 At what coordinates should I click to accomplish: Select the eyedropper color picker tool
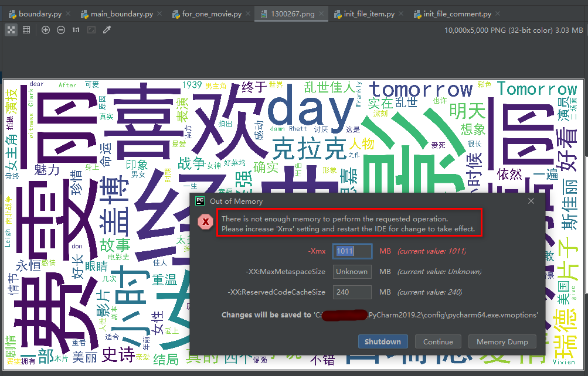click(107, 30)
